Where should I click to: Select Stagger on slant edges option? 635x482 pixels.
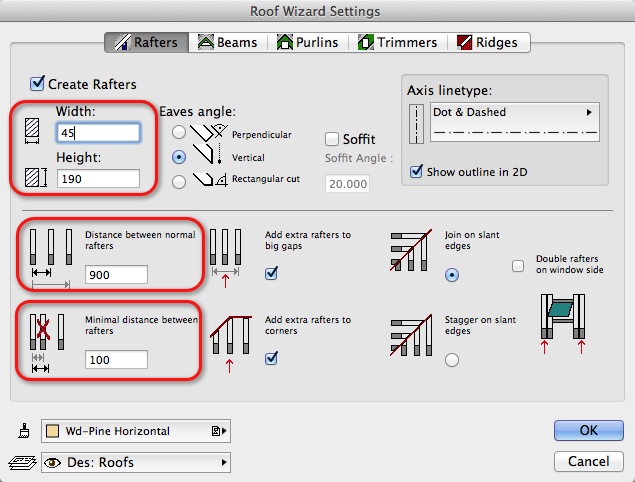(x=452, y=360)
